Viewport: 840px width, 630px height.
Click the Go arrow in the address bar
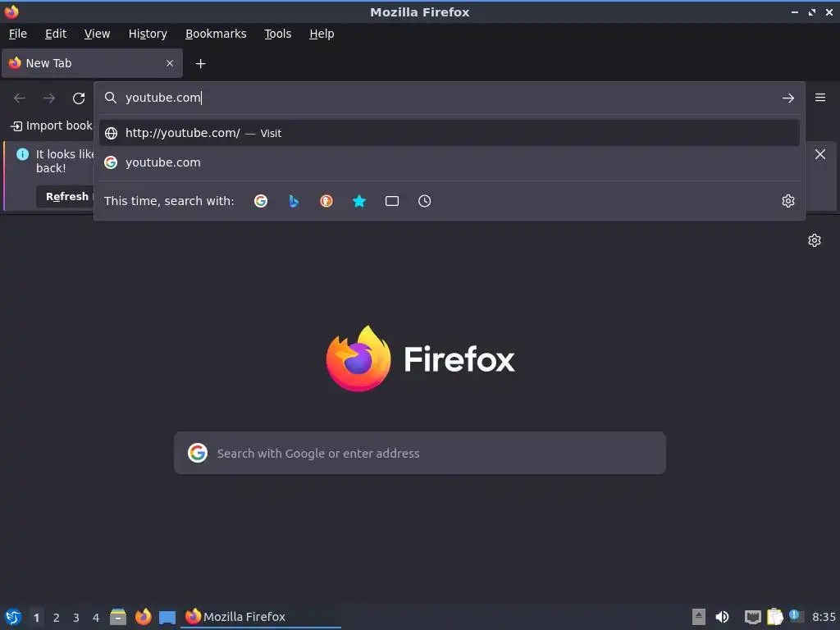pos(787,98)
